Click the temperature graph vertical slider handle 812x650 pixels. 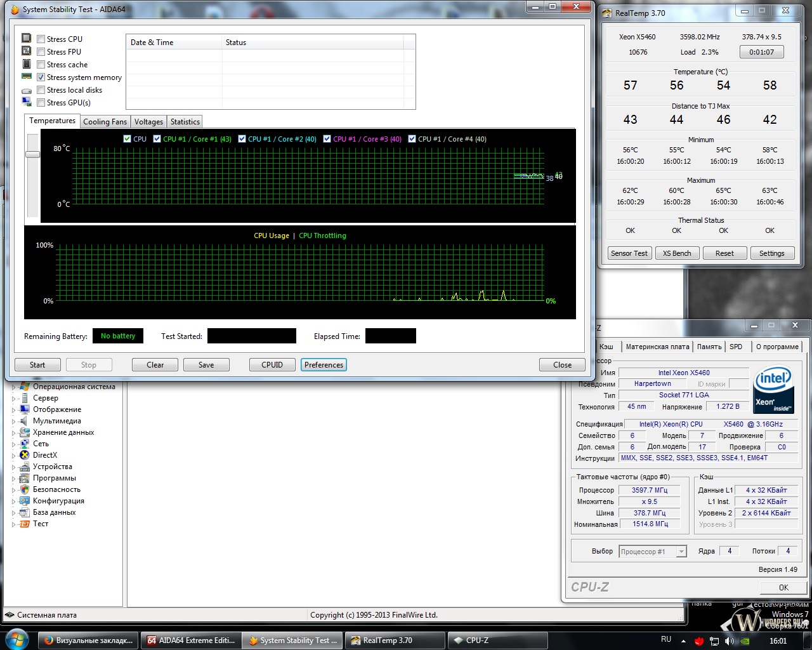[32, 154]
